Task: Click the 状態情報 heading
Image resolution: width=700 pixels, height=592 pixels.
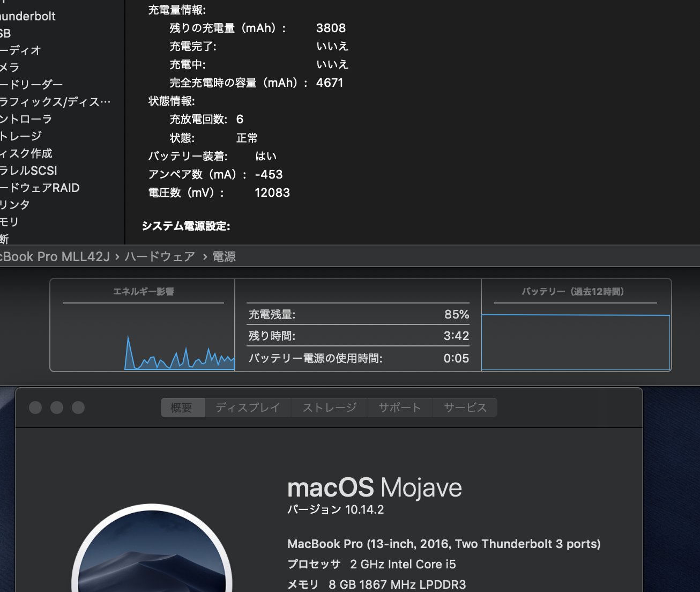Action: tap(172, 101)
